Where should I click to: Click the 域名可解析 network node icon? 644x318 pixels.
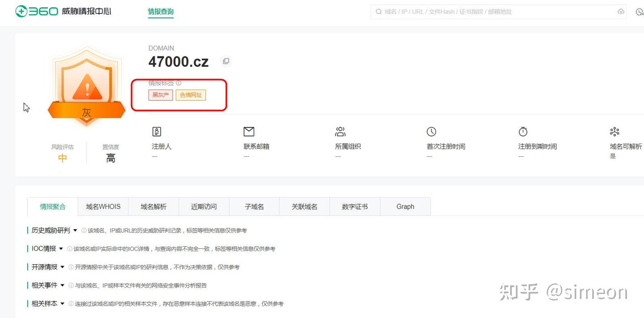614,131
